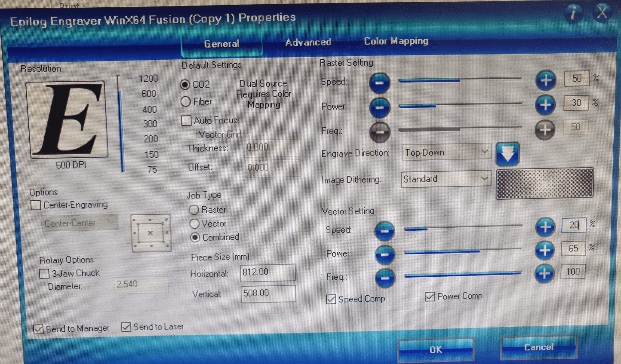Open the Center-Center position dropdown

click(80, 223)
